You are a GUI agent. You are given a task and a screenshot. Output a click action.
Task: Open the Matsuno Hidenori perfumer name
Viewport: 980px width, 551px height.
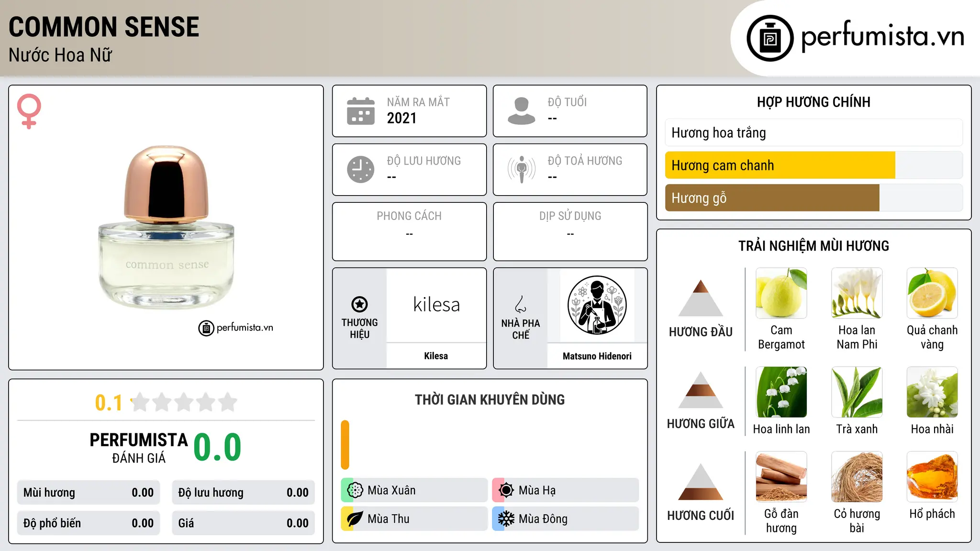[597, 356]
